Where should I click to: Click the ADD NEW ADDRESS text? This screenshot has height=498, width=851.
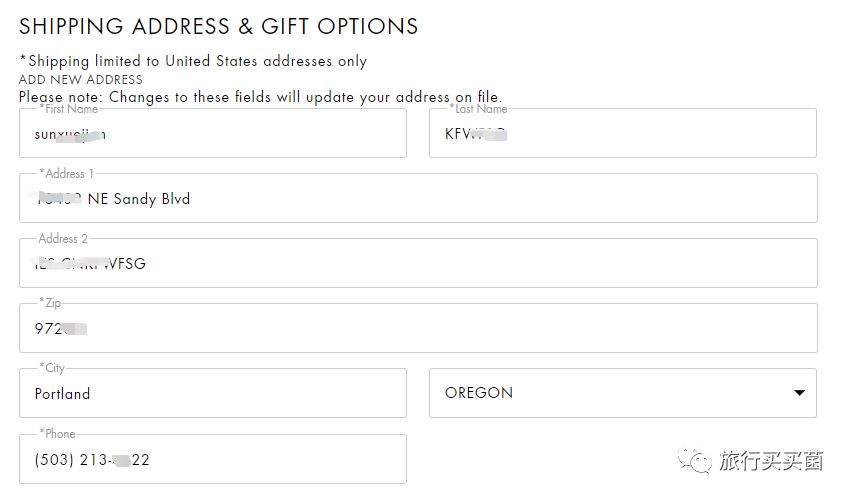(81, 79)
